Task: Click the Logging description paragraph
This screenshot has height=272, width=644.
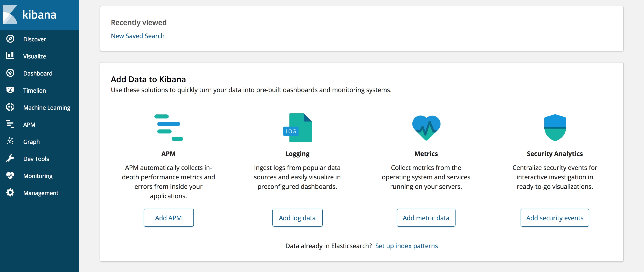Action: point(297,177)
